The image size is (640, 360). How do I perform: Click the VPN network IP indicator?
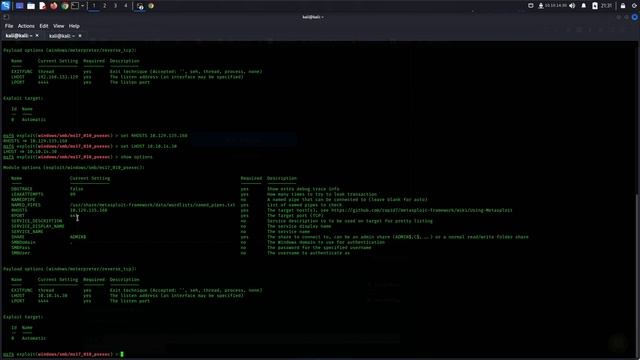(553, 6)
